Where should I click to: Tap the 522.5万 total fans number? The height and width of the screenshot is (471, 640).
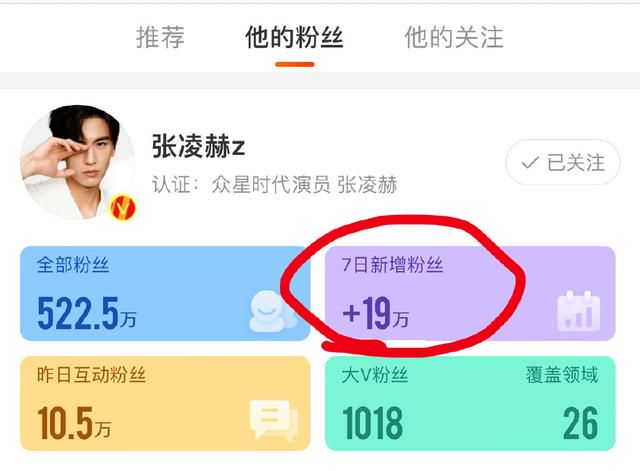(87, 313)
